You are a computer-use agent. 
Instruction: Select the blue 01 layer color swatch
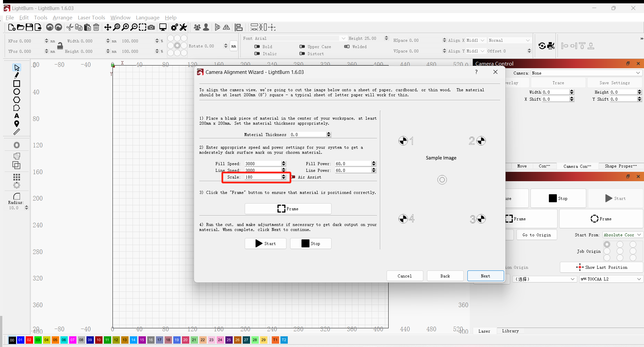(x=21, y=340)
